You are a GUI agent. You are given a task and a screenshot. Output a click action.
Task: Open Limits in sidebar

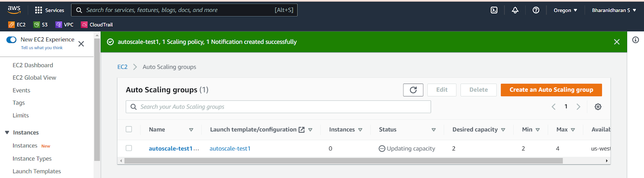point(21,115)
